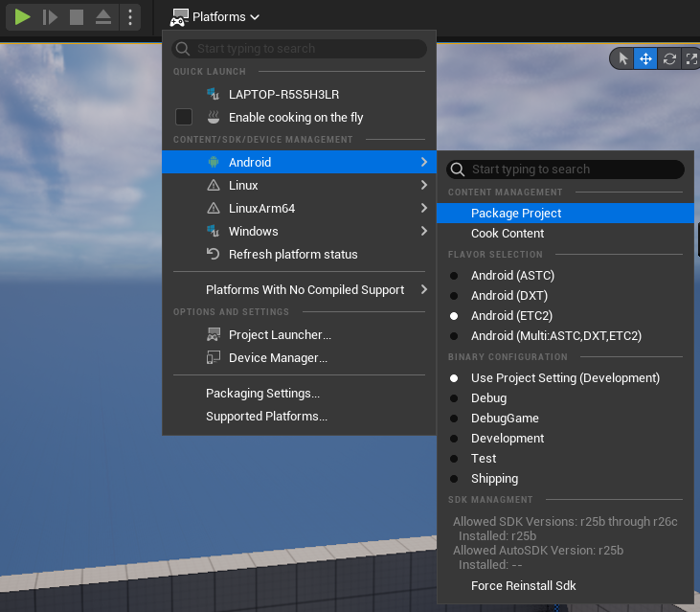Click the steaming bowl cooking icon
This screenshot has width=700, height=612.
(x=214, y=117)
